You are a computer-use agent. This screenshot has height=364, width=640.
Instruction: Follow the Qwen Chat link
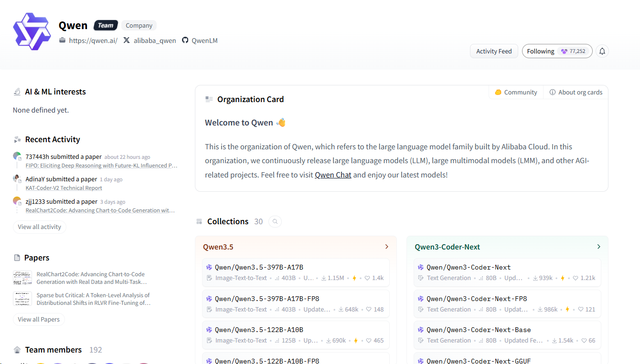(333, 175)
